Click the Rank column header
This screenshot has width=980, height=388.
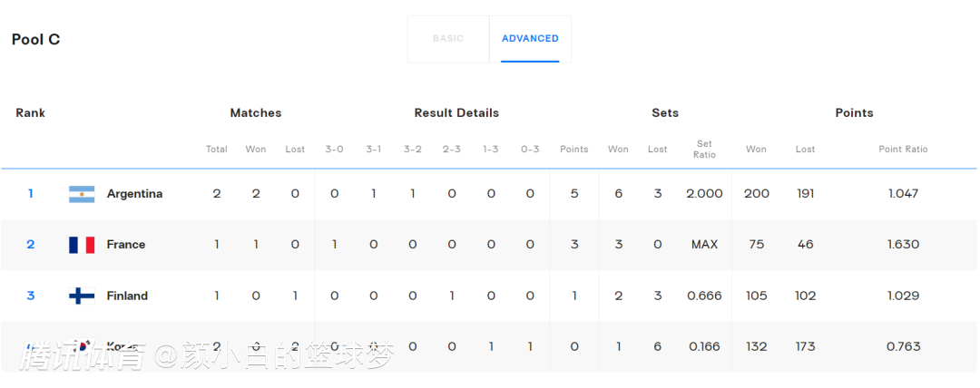click(x=30, y=113)
